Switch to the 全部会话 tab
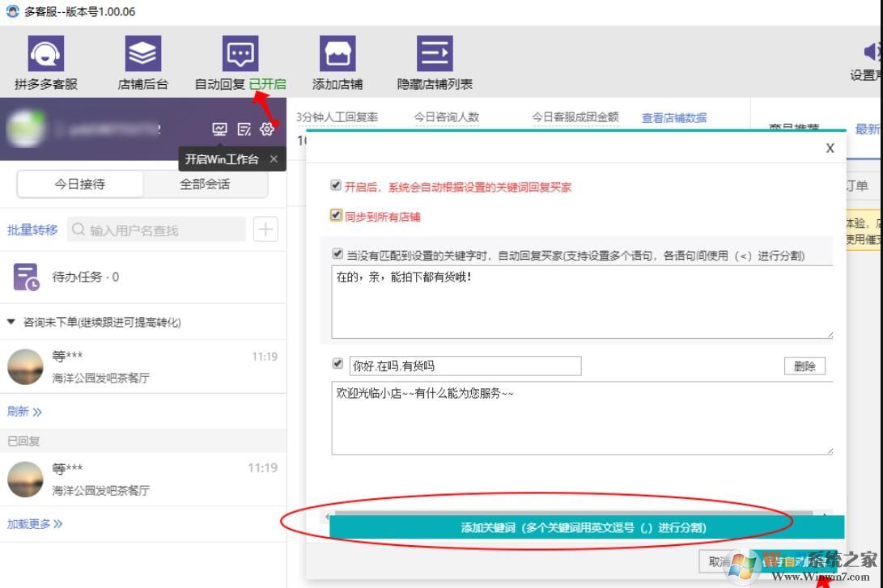 [206, 184]
